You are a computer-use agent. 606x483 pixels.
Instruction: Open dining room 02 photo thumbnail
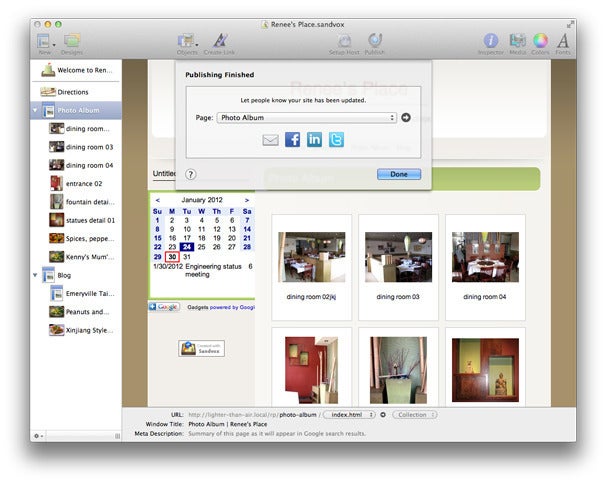[x=312, y=257]
